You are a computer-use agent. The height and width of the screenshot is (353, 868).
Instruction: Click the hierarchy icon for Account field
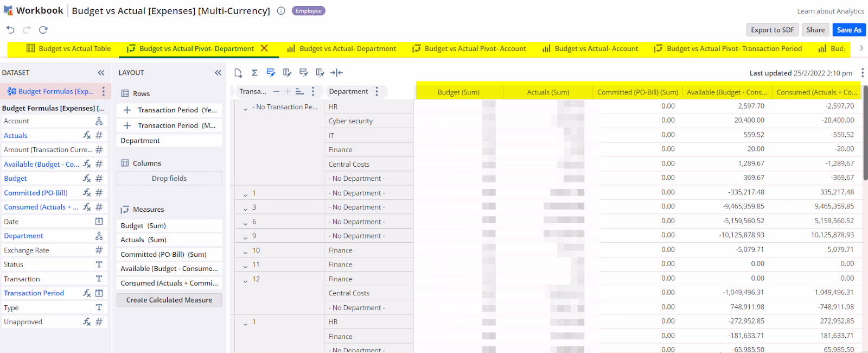pos(99,121)
